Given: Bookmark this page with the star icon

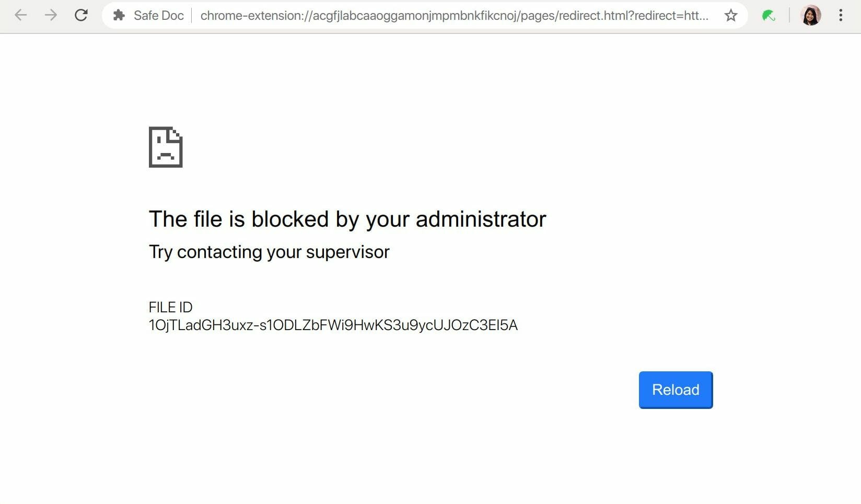Looking at the screenshot, I should [x=730, y=15].
